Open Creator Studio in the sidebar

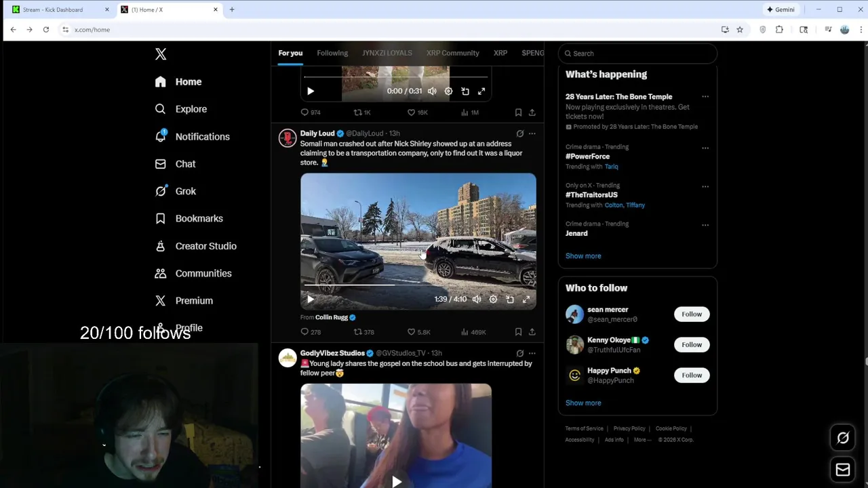click(195, 246)
